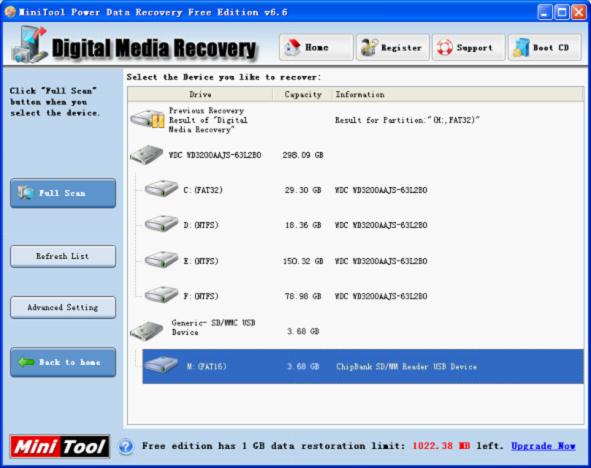
Task: Click the Home toolbar button
Action: coord(316,47)
